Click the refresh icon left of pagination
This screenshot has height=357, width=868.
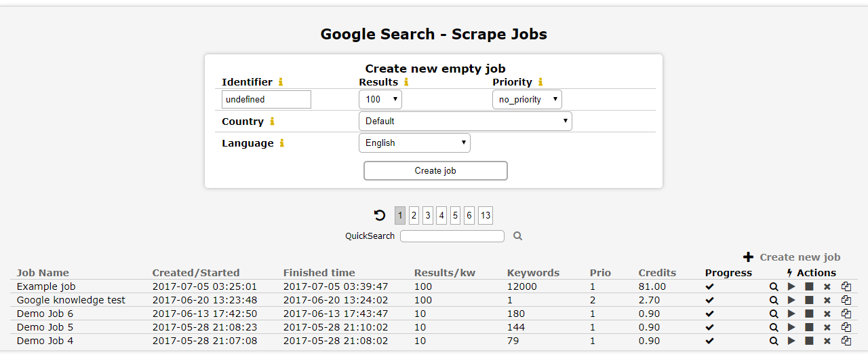380,216
